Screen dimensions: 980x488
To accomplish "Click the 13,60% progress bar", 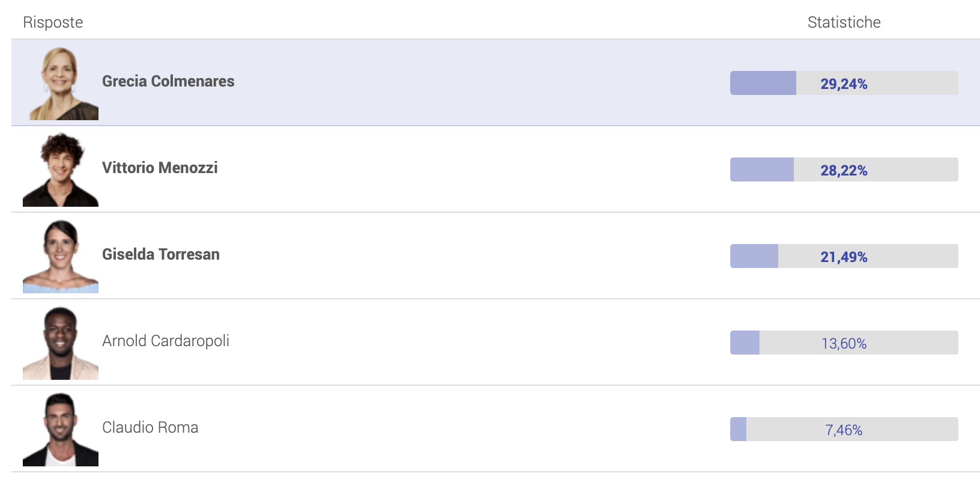I will [x=844, y=343].
